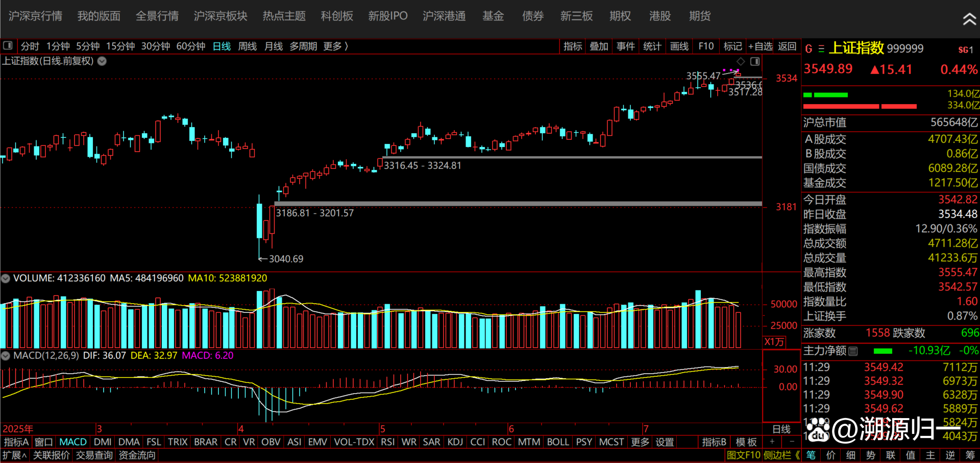Collapse top navigation with double-chevron icon

tap(969, 19)
